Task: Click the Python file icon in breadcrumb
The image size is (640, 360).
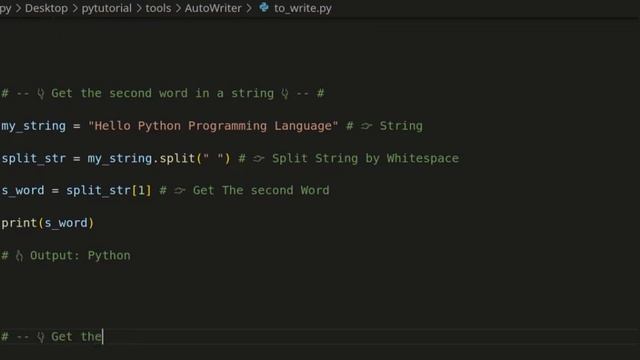Action: 264,7
